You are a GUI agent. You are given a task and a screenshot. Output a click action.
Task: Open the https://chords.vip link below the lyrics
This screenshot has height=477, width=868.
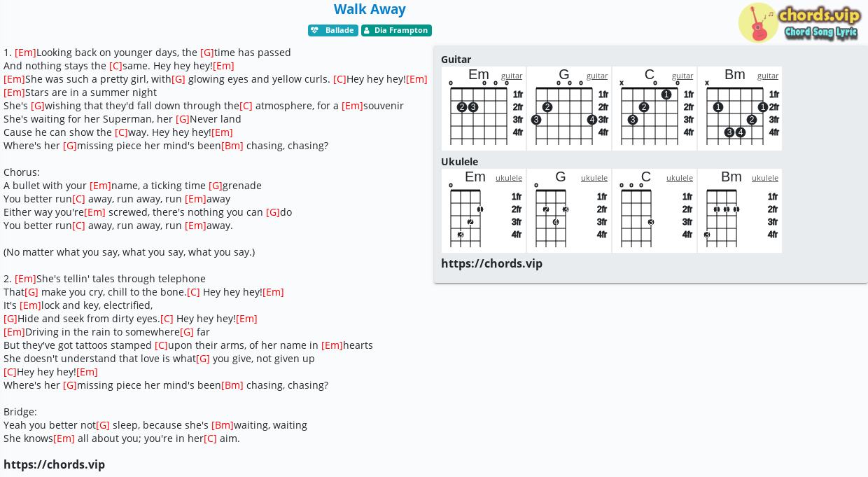coord(54,464)
